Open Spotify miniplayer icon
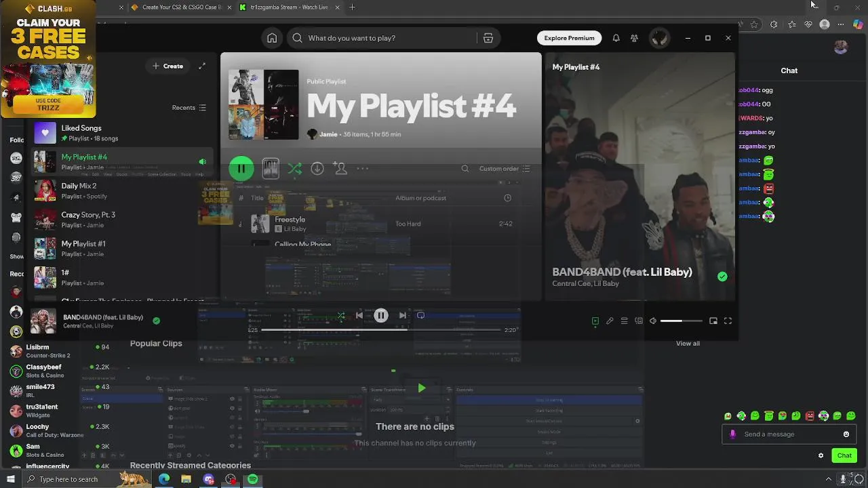 pos(713,321)
